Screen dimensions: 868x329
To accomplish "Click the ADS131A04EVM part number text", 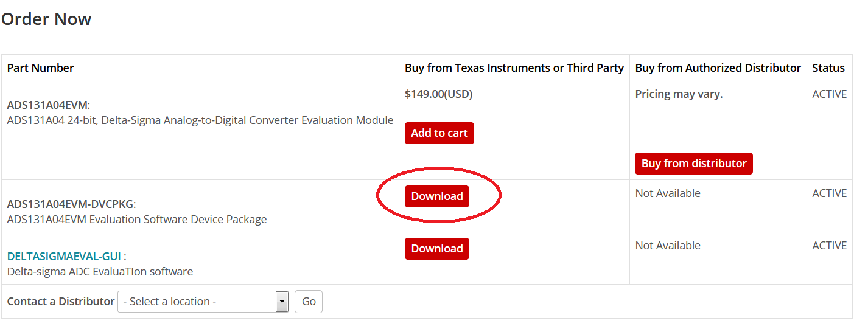I will coord(47,105).
